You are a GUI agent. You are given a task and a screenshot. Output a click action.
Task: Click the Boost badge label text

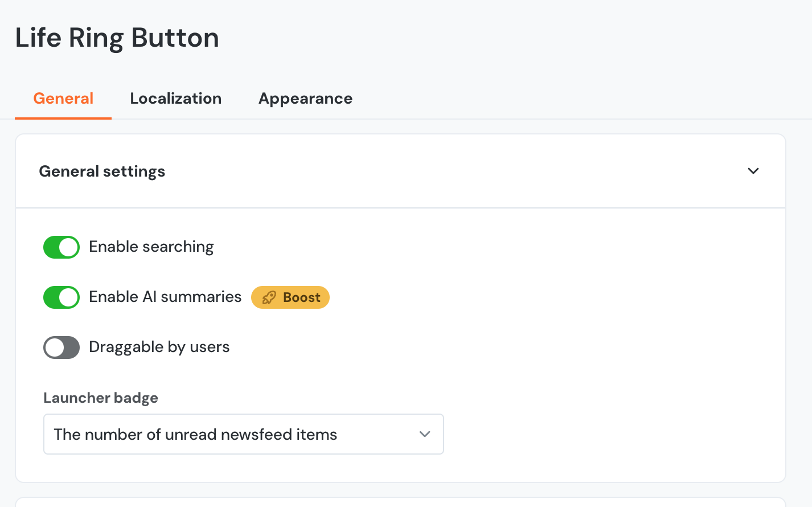(302, 297)
